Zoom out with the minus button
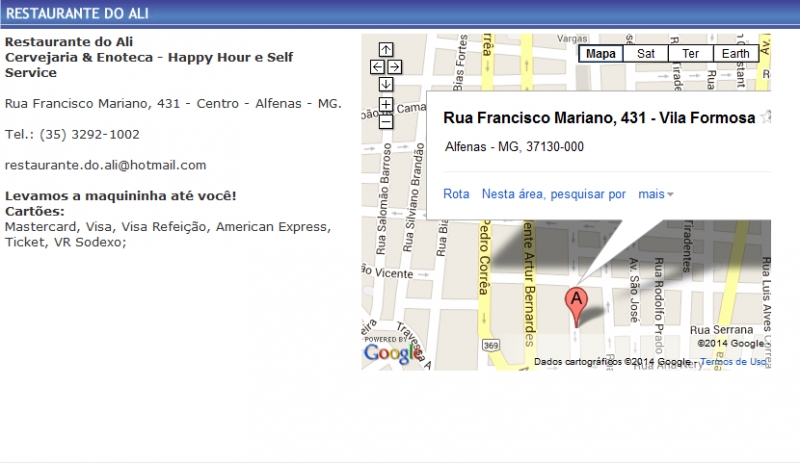800x463 pixels. [x=386, y=123]
